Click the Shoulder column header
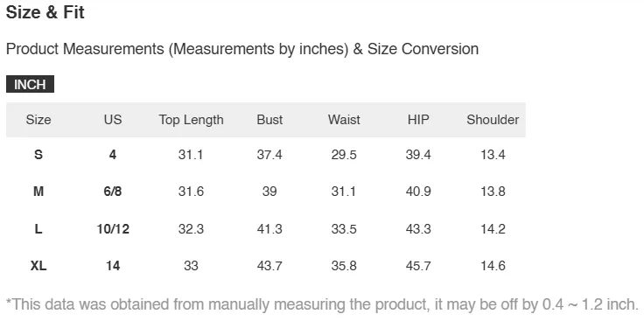Viewport: 644px width, 328px height. click(493, 120)
